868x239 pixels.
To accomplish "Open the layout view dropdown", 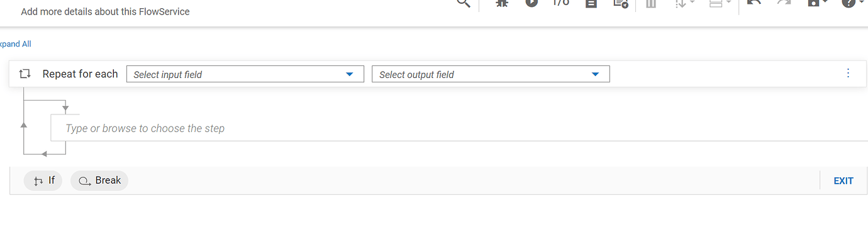I will point(720,3).
